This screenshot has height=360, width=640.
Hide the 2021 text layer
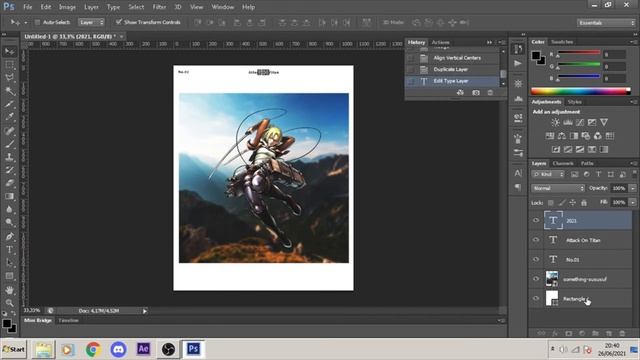pyautogui.click(x=536, y=220)
